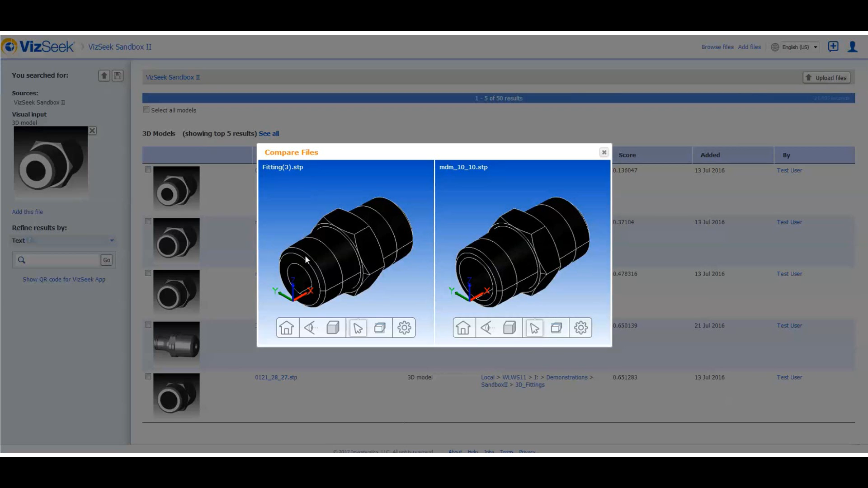This screenshot has width=868, height=488.
Task: Select the Add files menu item
Action: click(750, 47)
